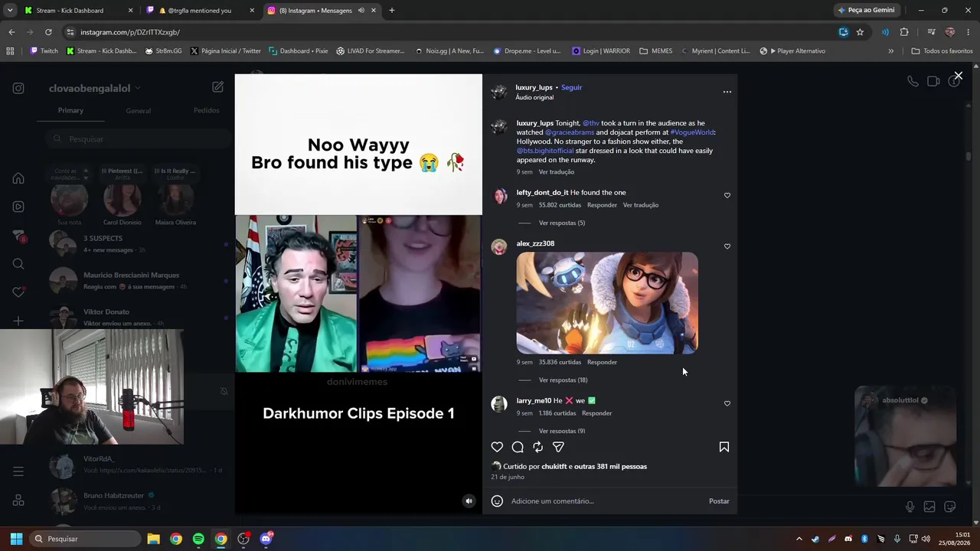This screenshot has width=980, height=551.
Task: Switch to the Pedidos messages tab
Action: pyautogui.click(x=206, y=110)
